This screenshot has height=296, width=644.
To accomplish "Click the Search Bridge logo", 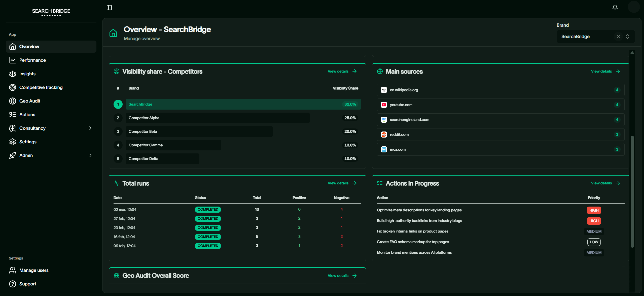I will pyautogui.click(x=51, y=12).
